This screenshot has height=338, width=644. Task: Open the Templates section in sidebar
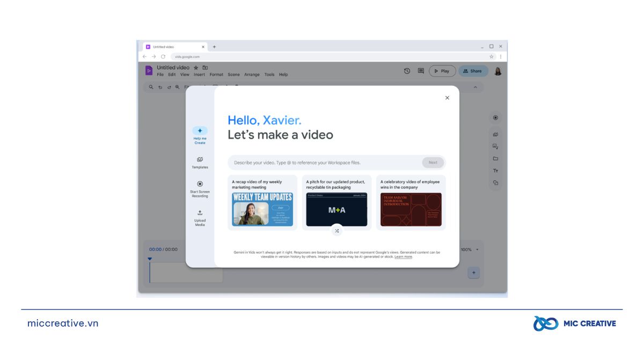tap(200, 163)
